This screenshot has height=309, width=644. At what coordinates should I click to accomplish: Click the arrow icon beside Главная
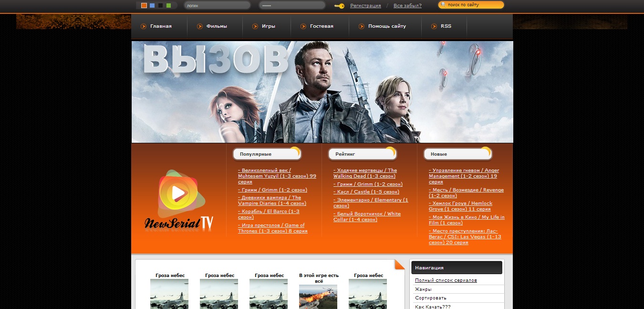[144, 26]
